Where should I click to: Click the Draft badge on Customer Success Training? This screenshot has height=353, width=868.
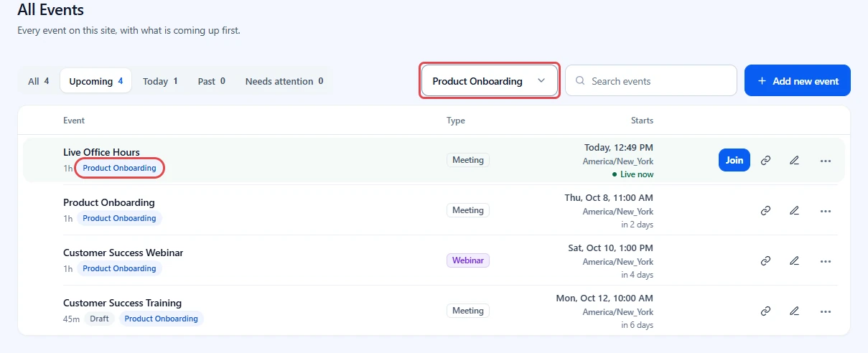click(x=100, y=319)
